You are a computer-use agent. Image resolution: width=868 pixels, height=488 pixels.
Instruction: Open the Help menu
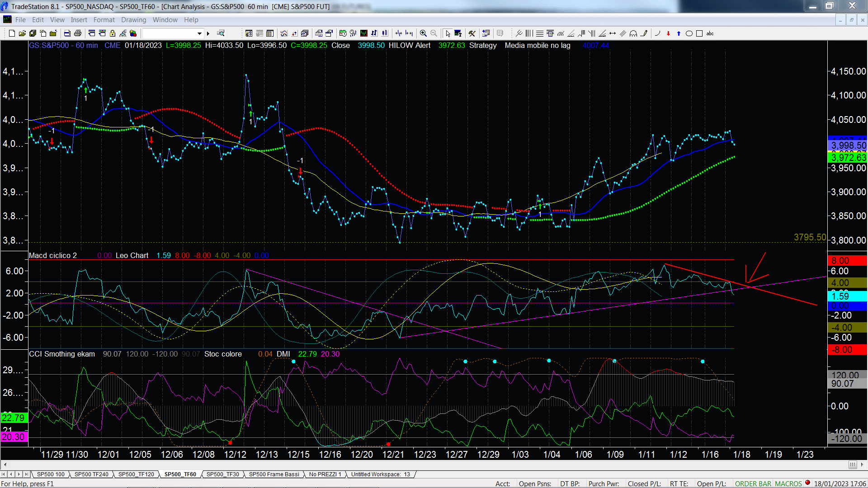tap(191, 20)
